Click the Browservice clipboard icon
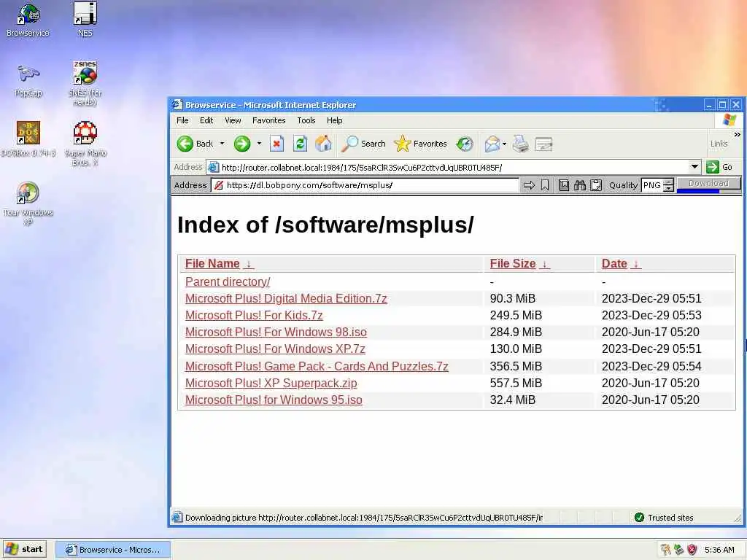The width and height of the screenshot is (747, 560). click(x=596, y=185)
